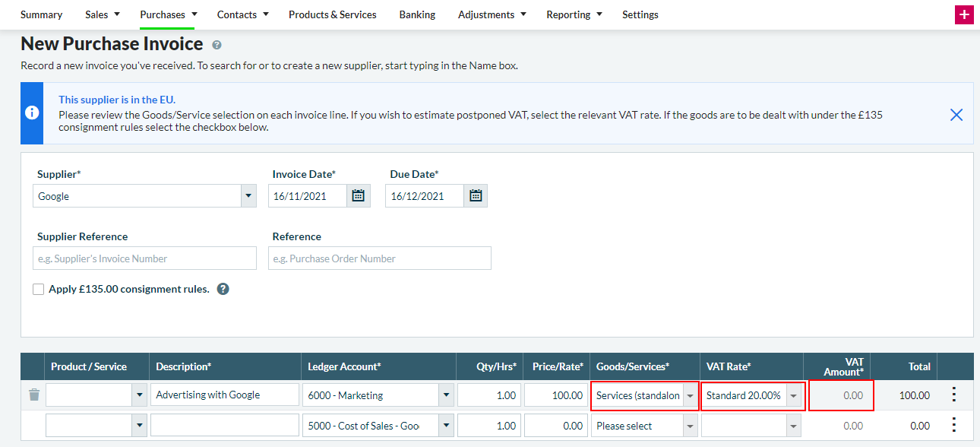Delete the first invoice line with trash icon
Screen dimensions: 980x447
point(33,395)
